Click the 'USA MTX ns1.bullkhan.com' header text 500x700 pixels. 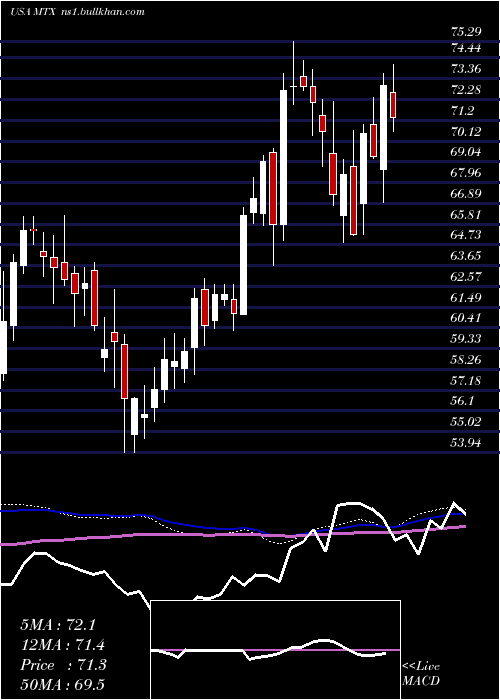77,12
